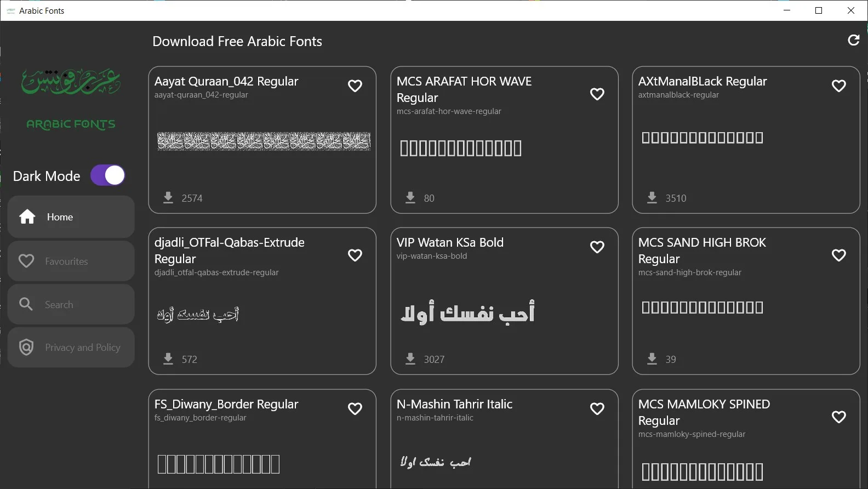Click the 'mcs-sand-high-brok-regular' slug text
The height and width of the screenshot is (489, 868).
[x=690, y=272]
